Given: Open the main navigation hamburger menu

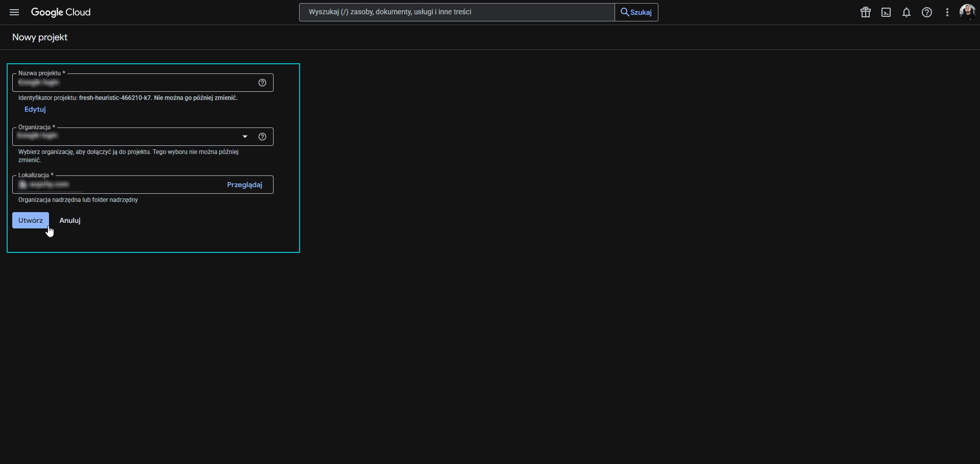Looking at the screenshot, I should tap(14, 12).
